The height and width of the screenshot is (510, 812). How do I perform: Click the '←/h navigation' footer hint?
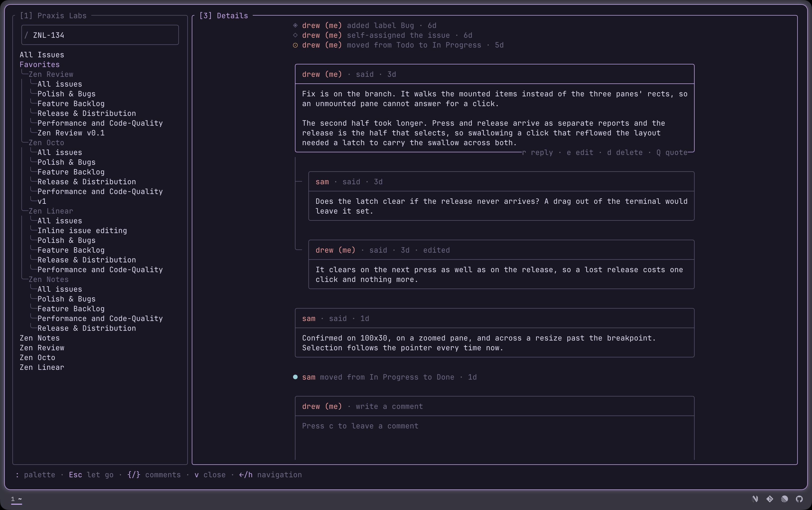coord(270,475)
